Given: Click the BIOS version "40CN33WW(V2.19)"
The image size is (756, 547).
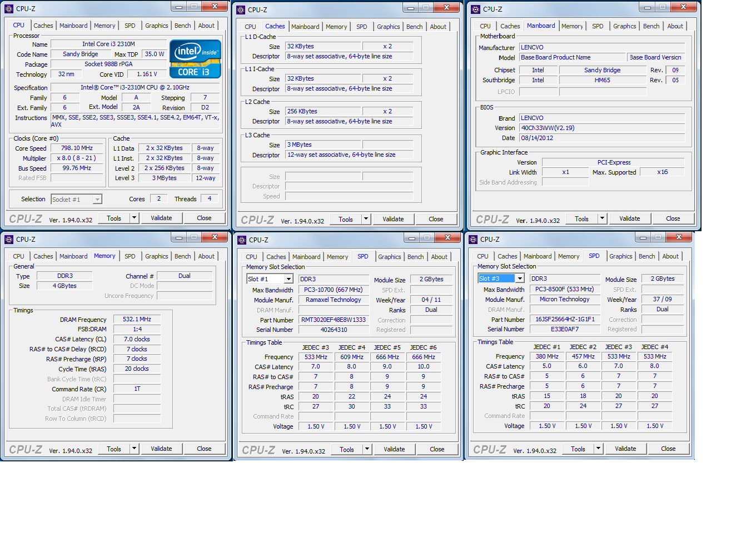Looking at the screenshot, I should pyautogui.click(x=602, y=128).
